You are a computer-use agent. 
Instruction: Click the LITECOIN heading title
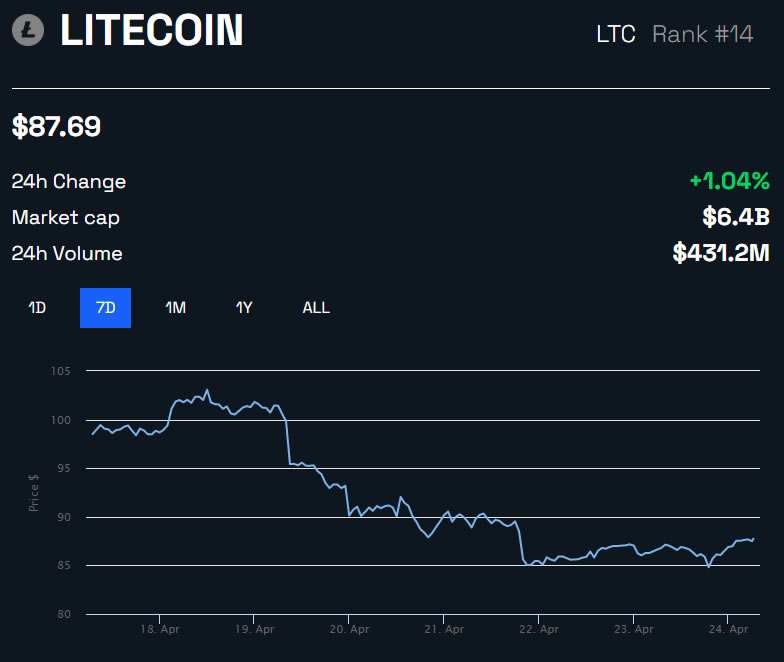[x=152, y=31]
